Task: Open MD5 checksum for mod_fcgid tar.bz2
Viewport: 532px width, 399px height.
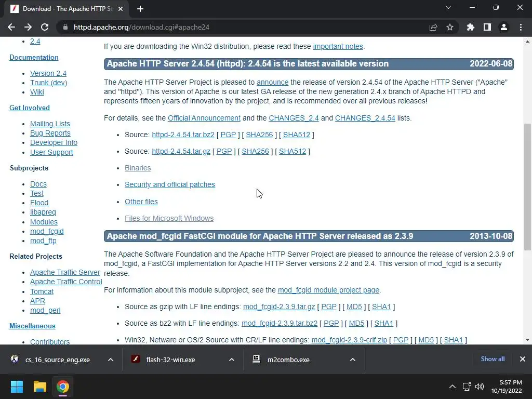Action: [x=356, y=323]
